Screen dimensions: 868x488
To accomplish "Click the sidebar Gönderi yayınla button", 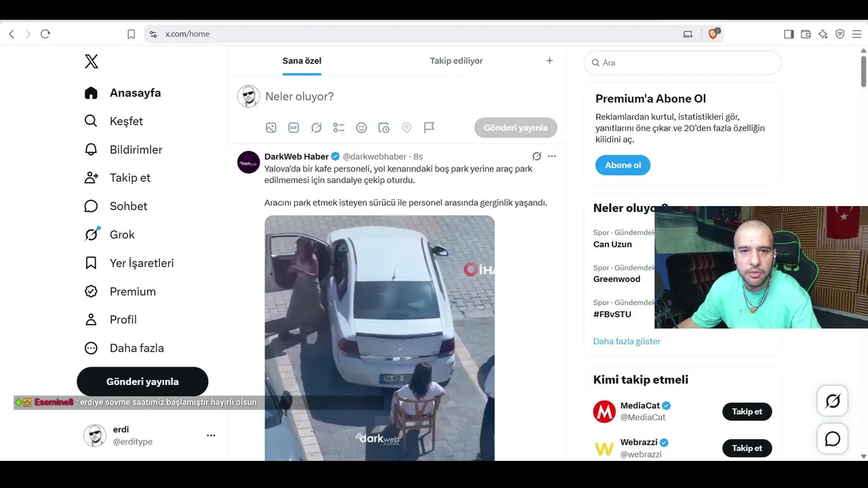I will point(142,382).
